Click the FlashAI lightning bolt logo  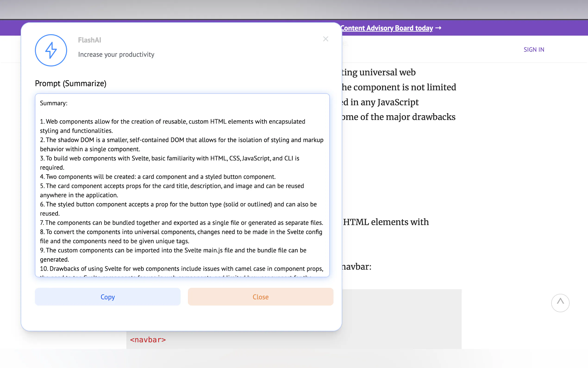pos(51,50)
